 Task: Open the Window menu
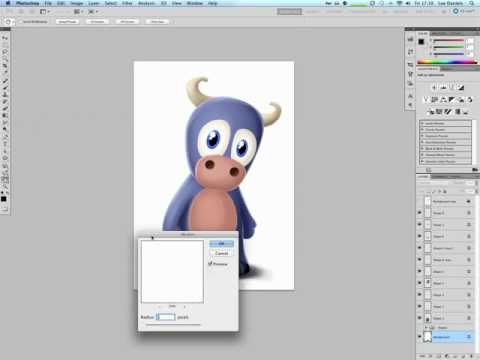point(195,3)
